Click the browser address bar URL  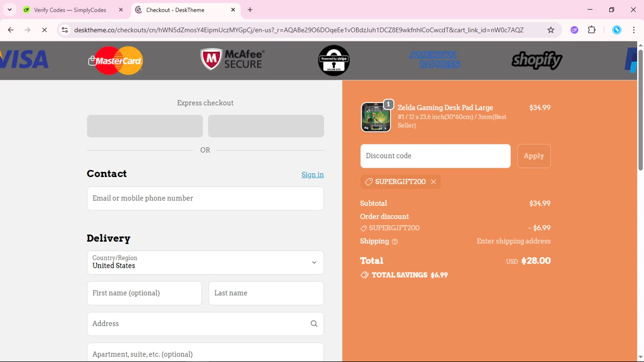pyautogui.click(x=299, y=30)
